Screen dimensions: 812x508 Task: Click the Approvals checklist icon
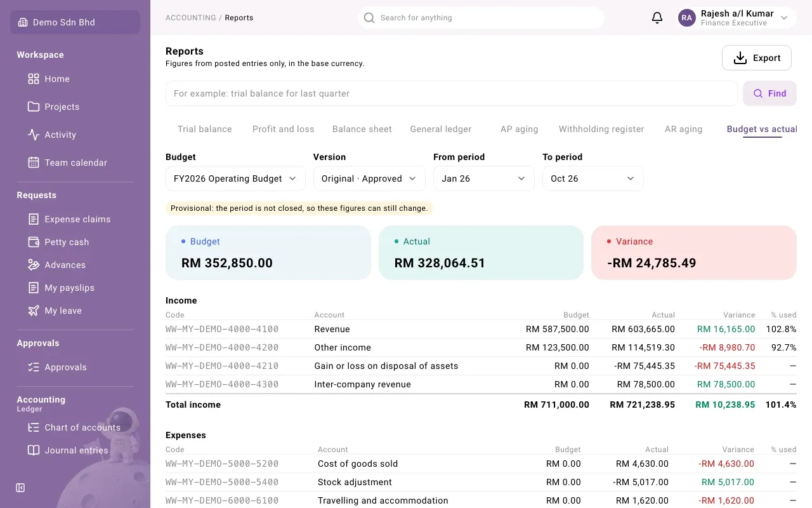coord(34,367)
